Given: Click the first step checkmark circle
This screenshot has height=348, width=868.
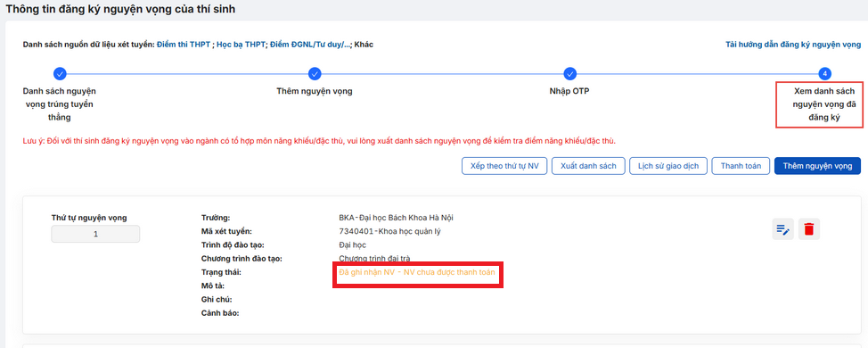Looking at the screenshot, I should tap(60, 74).
